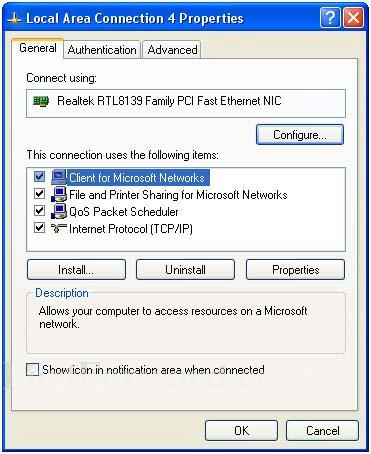Select the General tab
This screenshot has width=371, height=454.
(x=38, y=48)
